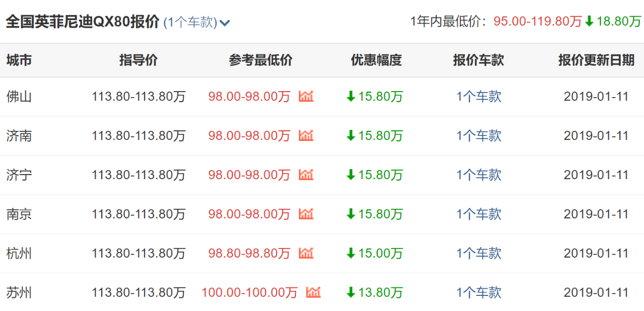Open 1个车款 link in 济南 row
This screenshot has width=644, height=311.
[x=479, y=136]
